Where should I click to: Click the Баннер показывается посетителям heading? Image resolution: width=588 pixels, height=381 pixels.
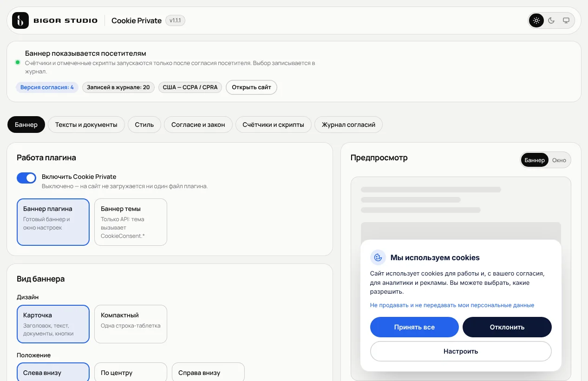[85, 53]
